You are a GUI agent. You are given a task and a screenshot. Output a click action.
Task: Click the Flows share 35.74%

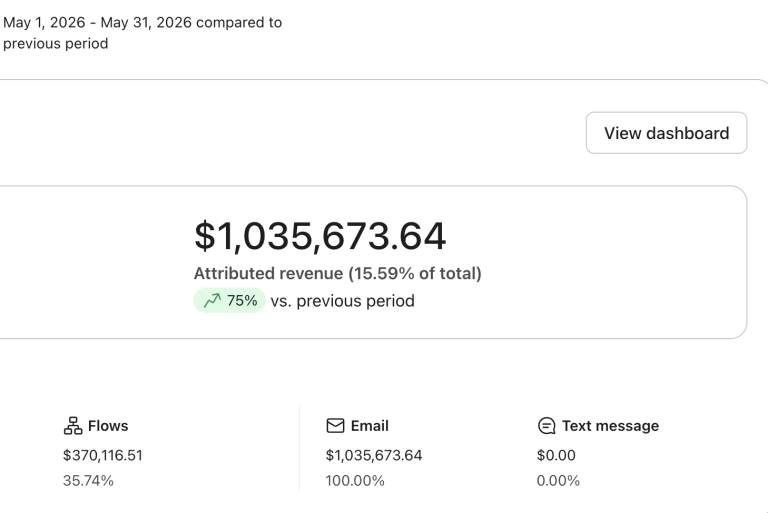tap(88, 481)
